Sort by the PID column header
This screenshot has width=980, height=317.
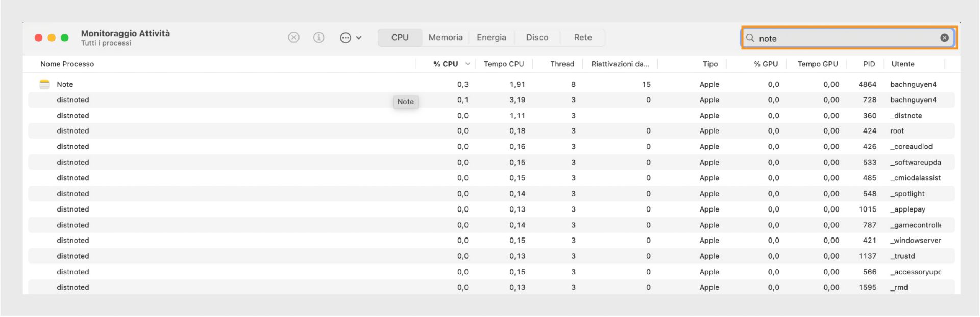click(x=869, y=64)
